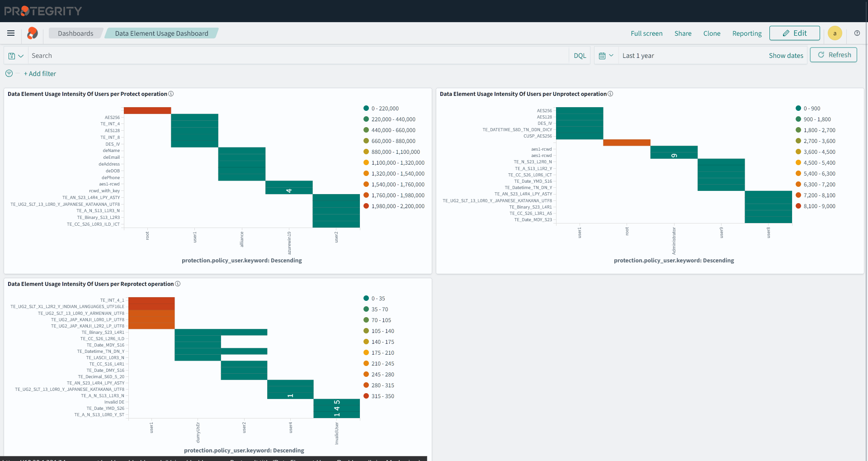The height and width of the screenshot is (461, 868).
Task: Click the Refresh button
Action: coord(833,55)
